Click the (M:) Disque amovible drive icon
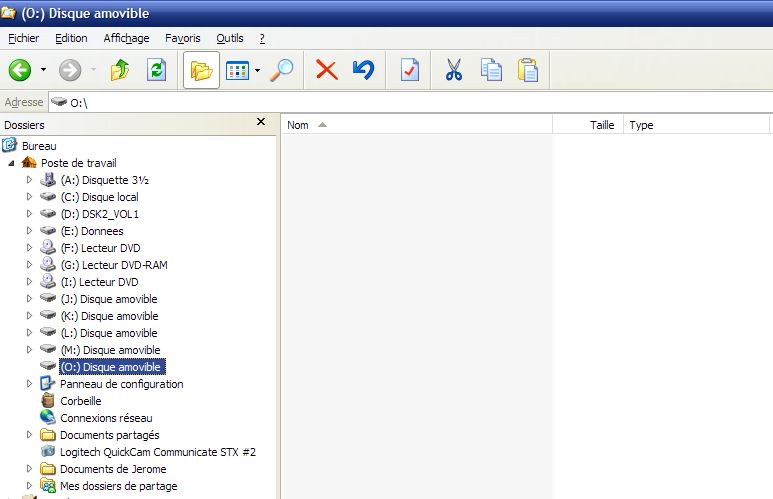 click(x=48, y=349)
